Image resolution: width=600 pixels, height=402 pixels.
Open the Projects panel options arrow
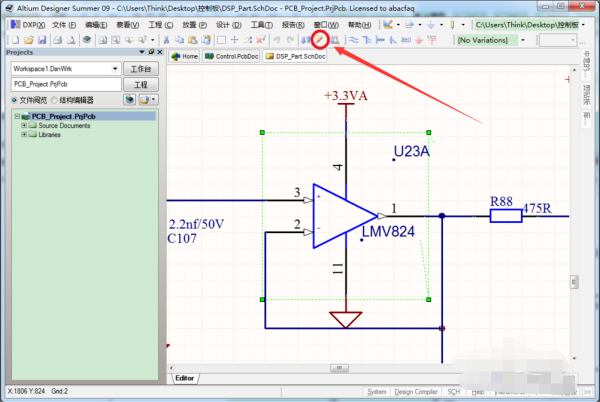[142, 52]
